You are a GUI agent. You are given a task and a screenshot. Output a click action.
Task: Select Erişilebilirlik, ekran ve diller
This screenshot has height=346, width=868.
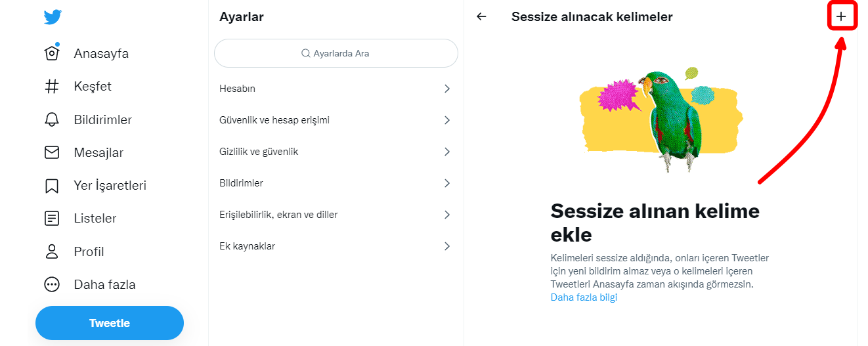(278, 215)
